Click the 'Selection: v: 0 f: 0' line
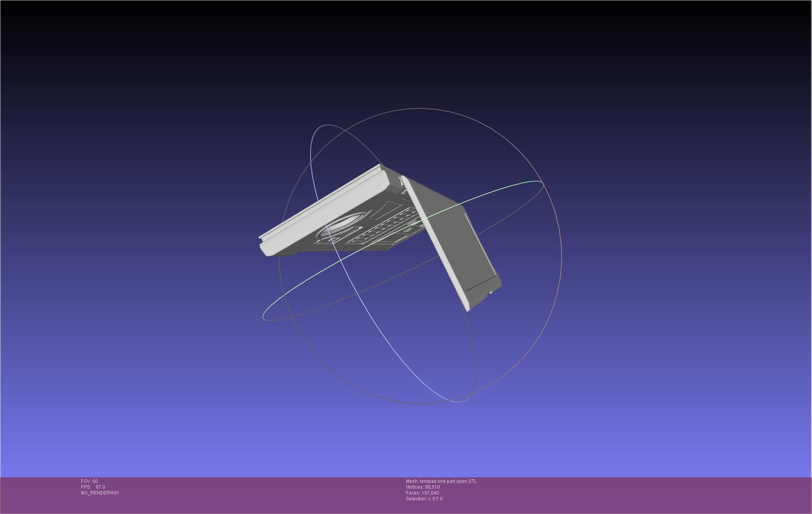The image size is (812, 514). pos(424,499)
